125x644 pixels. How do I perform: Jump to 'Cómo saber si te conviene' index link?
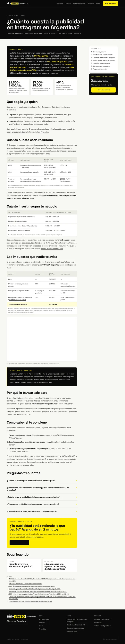pyautogui.click(x=101, y=66)
